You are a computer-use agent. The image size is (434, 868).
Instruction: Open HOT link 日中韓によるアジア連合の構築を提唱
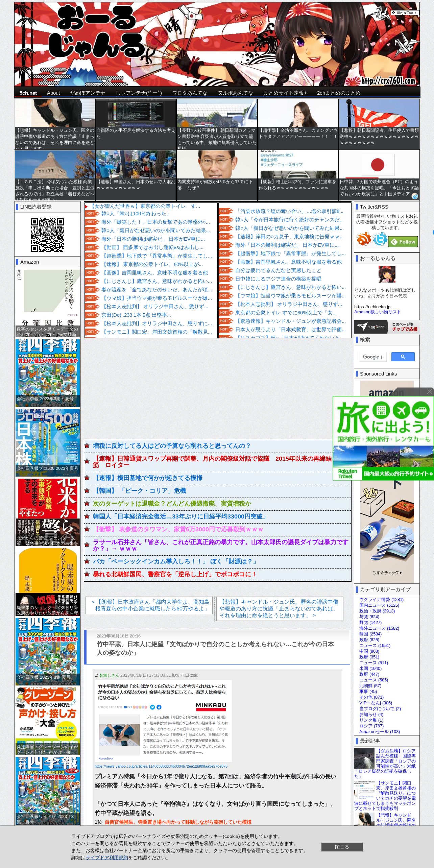(278, 279)
